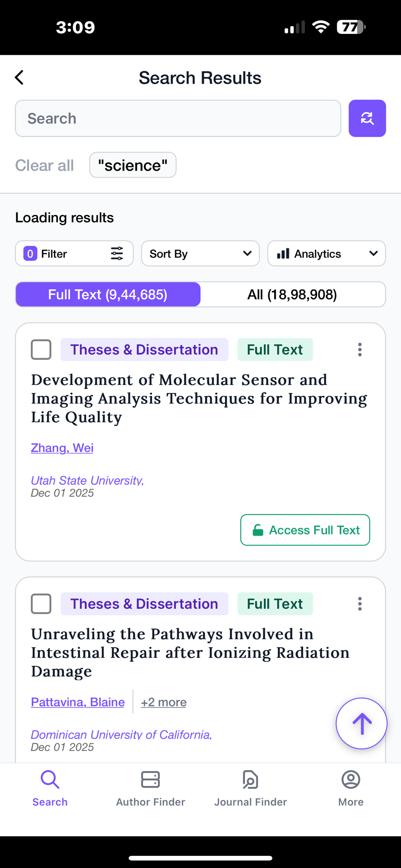
Task: Open Journal Finder from bottom bar
Action: tap(251, 789)
